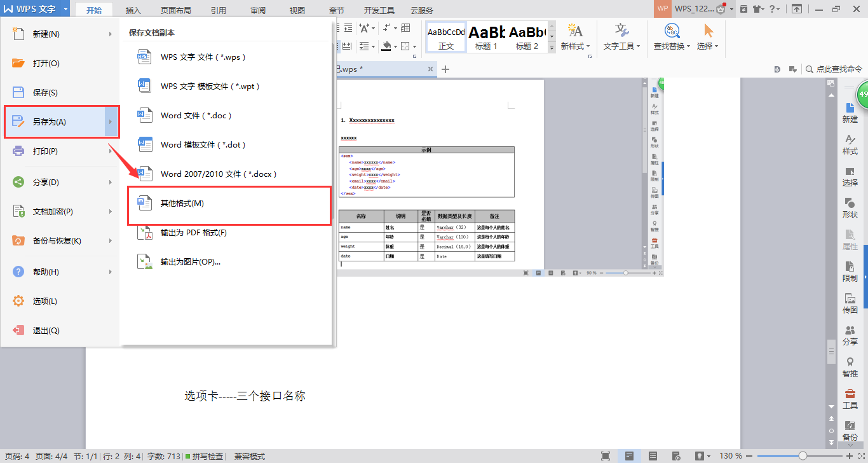868x463 pixels.
Task: Click the insert table grid icon
Action: [405, 28]
